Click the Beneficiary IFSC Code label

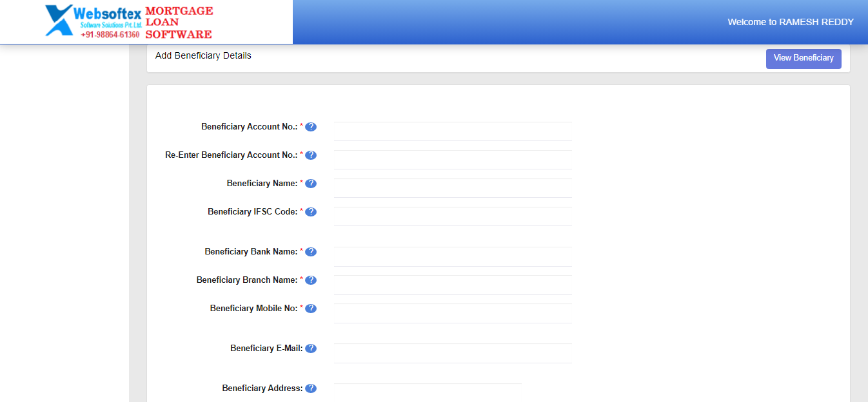pyautogui.click(x=252, y=212)
